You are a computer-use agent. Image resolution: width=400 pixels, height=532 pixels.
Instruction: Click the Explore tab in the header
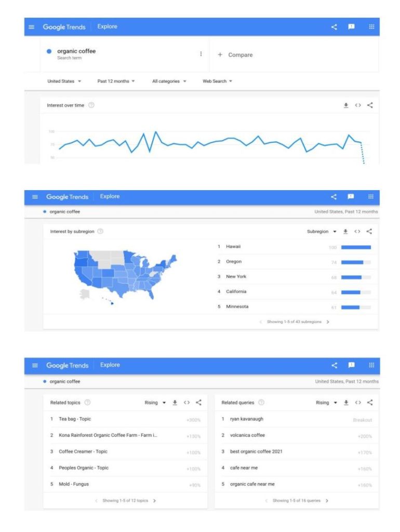(107, 26)
